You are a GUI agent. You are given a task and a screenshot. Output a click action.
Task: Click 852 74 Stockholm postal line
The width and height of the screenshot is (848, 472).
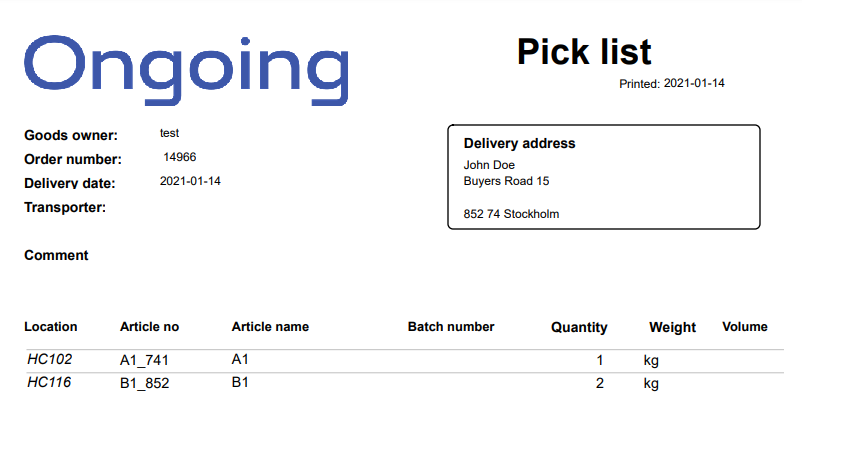tap(511, 214)
